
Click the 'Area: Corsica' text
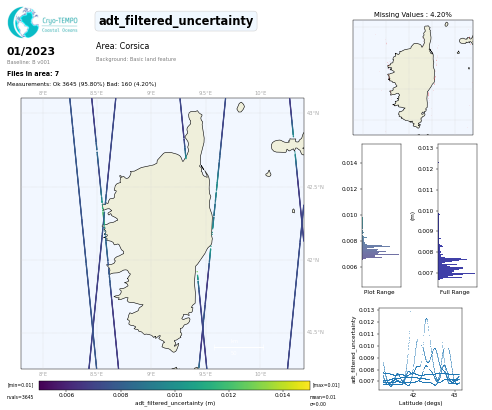pos(122,46)
